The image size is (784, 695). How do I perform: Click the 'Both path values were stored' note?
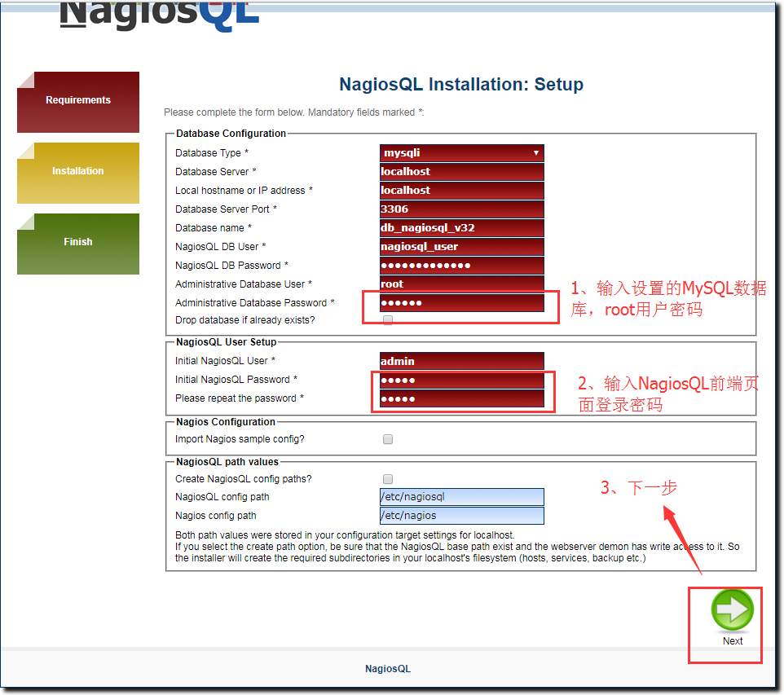tap(345, 535)
